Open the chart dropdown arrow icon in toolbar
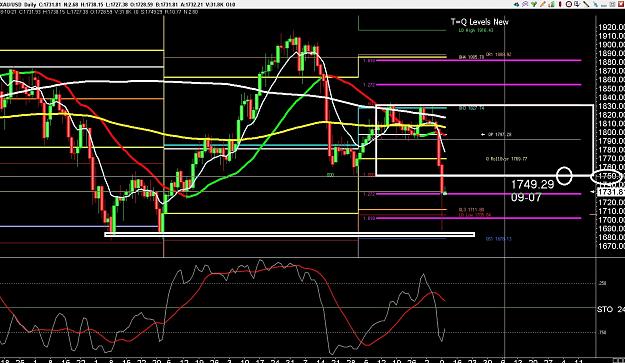 click(x=577, y=4)
